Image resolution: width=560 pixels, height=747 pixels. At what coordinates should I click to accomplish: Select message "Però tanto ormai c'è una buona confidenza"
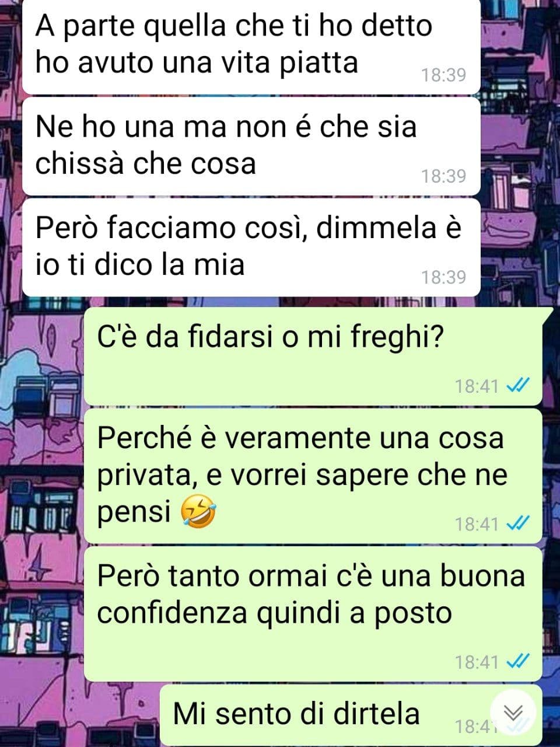313,613
